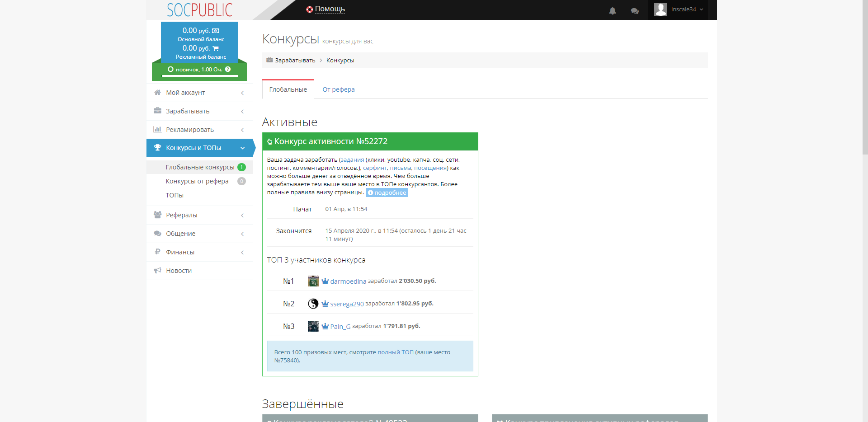Click the Помощь help link
The image size is (868, 422).
(x=330, y=9)
